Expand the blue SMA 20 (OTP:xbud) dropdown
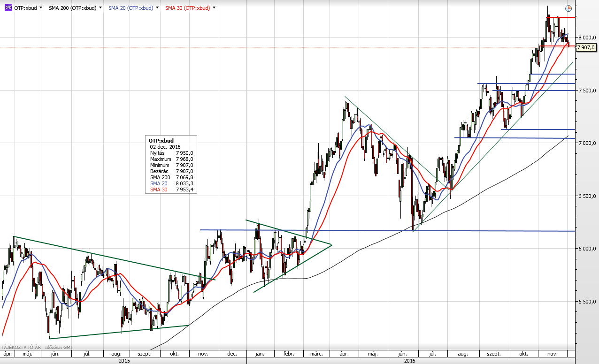 [157, 8]
